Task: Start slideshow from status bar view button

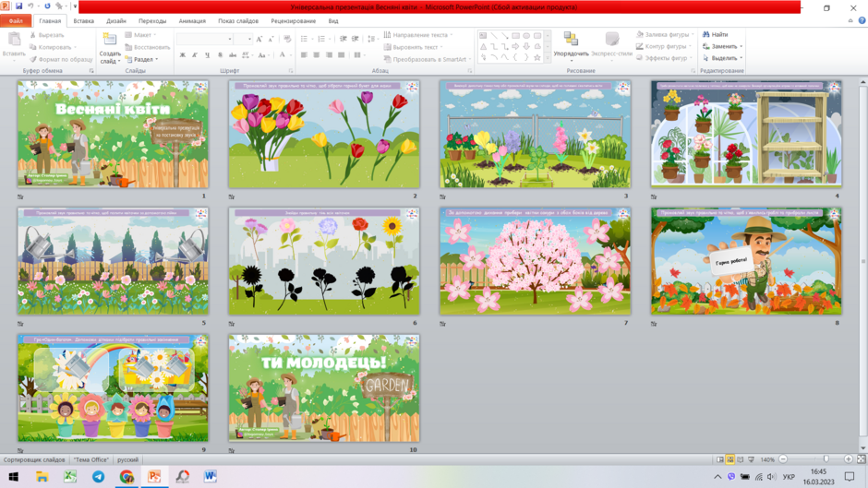Action: coord(752,459)
